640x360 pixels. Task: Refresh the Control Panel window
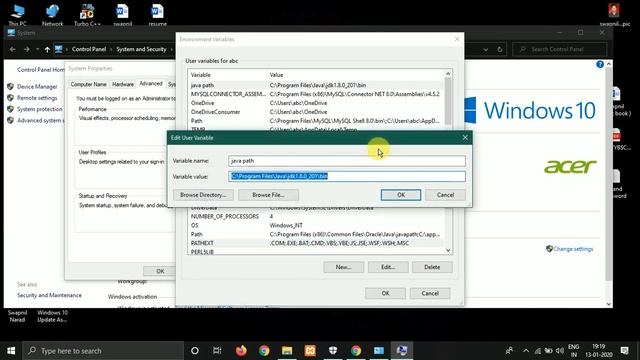pyautogui.click(x=500, y=49)
